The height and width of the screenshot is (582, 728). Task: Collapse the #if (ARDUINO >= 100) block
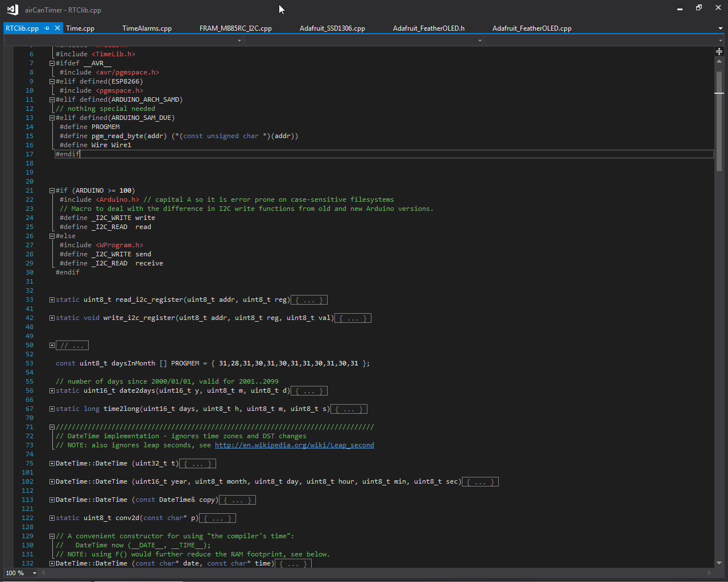click(x=52, y=190)
